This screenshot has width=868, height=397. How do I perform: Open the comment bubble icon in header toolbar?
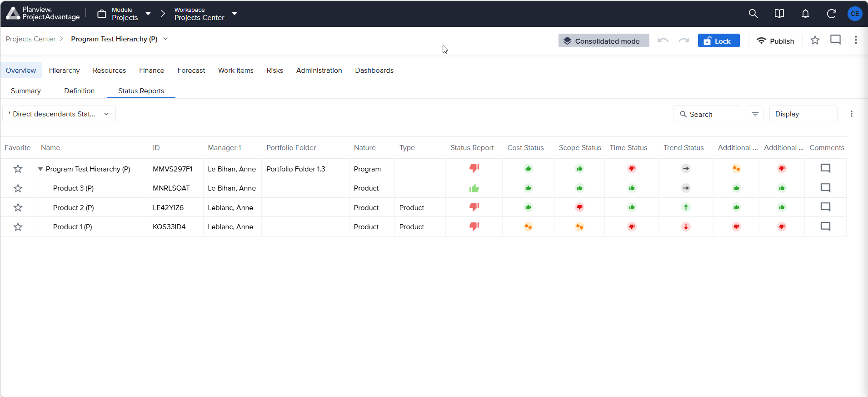point(835,40)
